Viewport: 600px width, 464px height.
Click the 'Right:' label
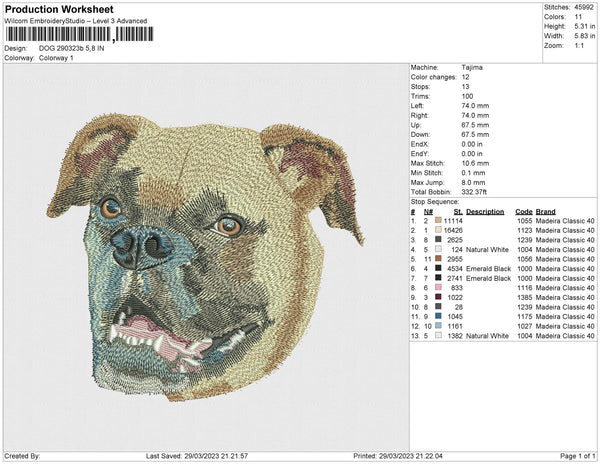click(x=419, y=116)
